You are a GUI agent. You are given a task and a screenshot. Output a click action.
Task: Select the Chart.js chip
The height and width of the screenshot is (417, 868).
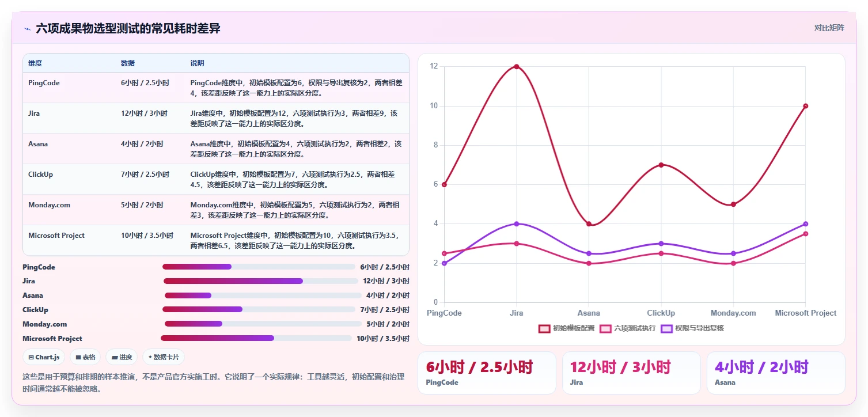(44, 357)
